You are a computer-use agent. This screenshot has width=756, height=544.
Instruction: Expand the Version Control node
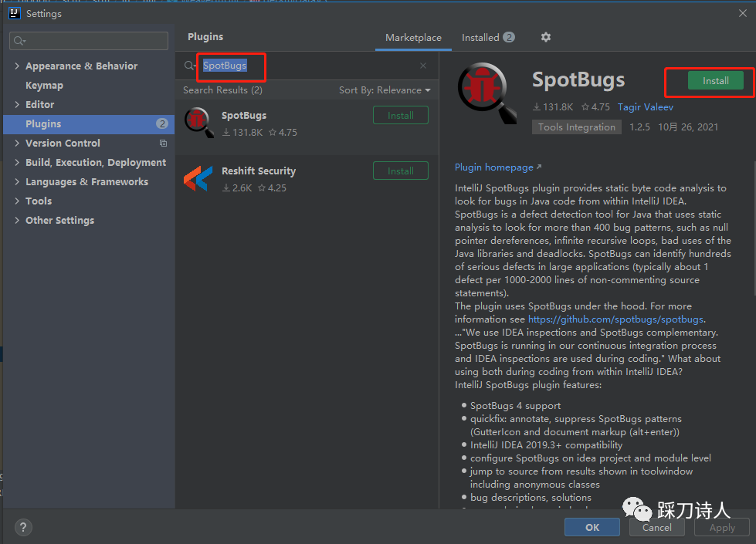point(17,143)
